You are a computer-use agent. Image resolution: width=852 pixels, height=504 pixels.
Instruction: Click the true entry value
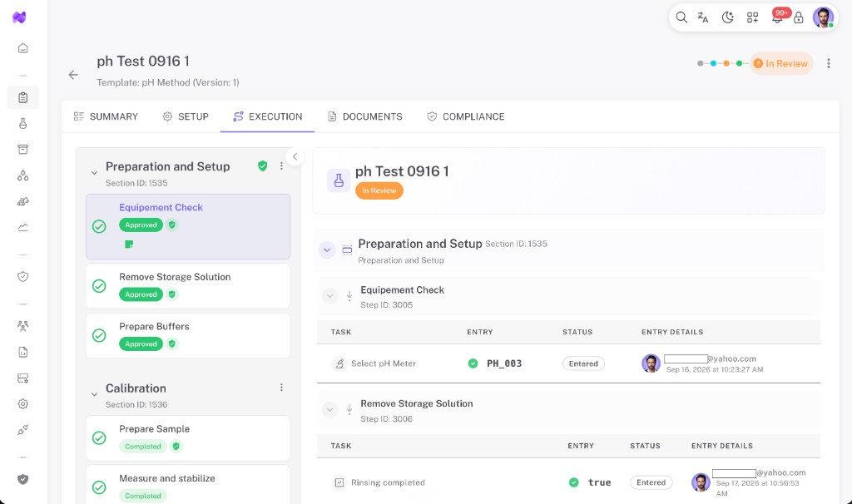(x=599, y=482)
